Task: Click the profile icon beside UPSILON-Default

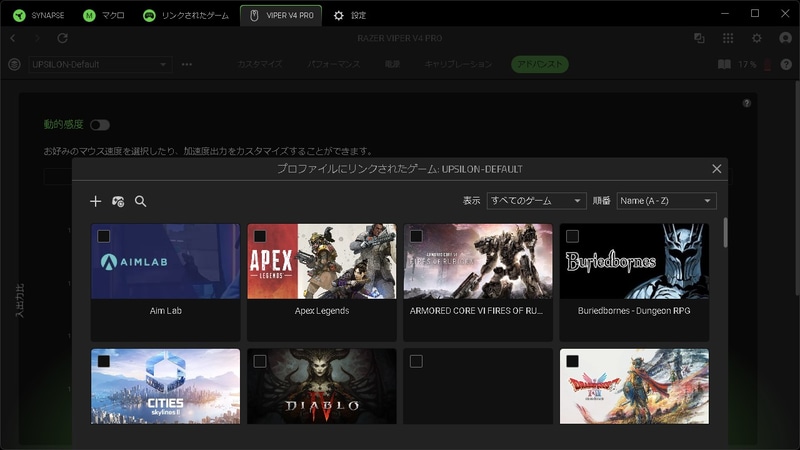Action: tap(14, 64)
